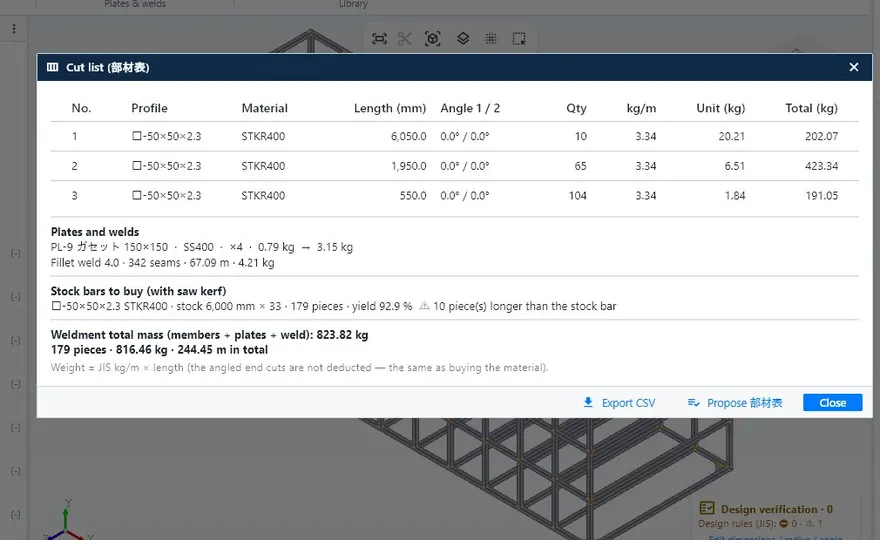This screenshot has height=540, width=880.
Task: Click the Design verification checklist icon
Action: [x=707, y=509]
